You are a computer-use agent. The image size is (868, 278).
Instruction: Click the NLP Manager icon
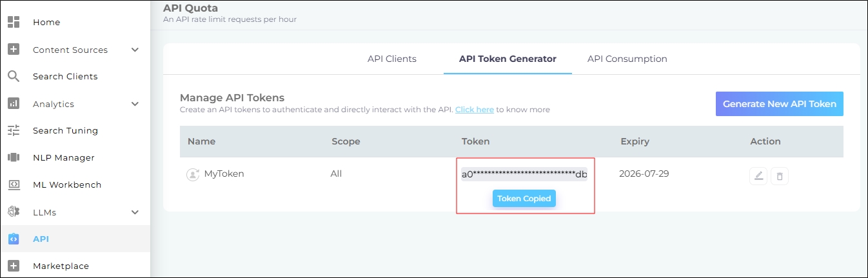pyautogui.click(x=14, y=157)
